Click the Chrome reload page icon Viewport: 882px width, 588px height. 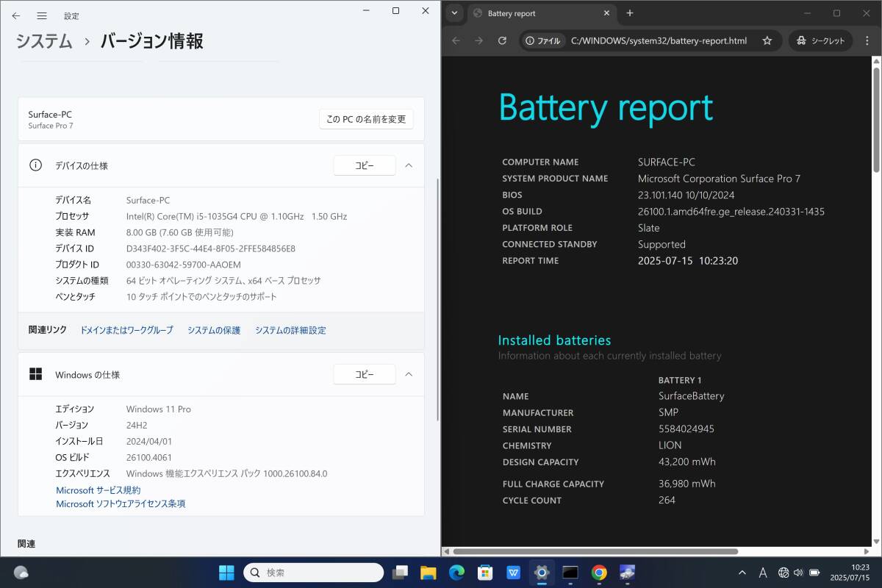(x=502, y=41)
